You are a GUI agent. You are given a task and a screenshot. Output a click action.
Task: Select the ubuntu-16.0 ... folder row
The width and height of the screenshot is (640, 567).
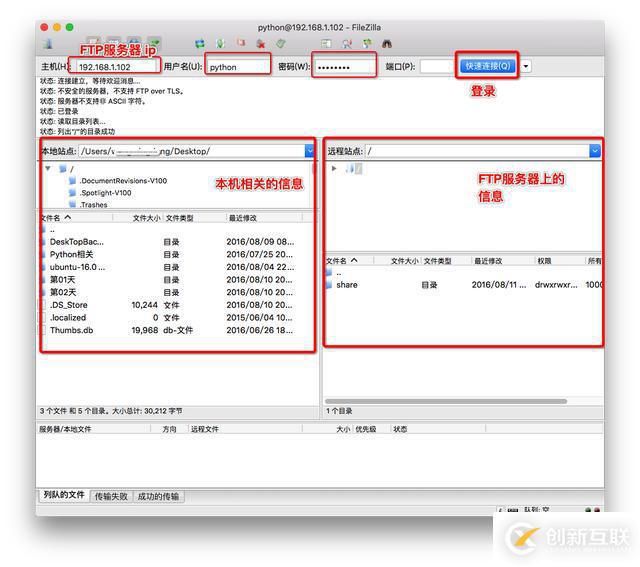point(178,267)
